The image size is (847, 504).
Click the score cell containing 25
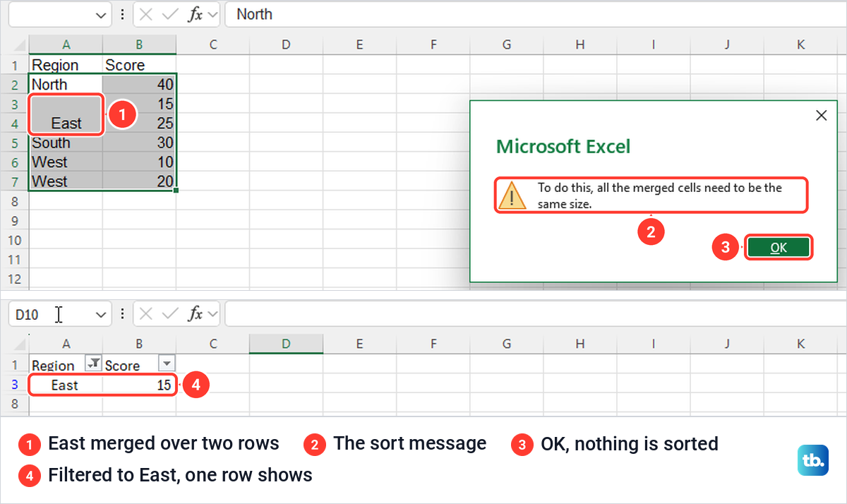click(140, 123)
